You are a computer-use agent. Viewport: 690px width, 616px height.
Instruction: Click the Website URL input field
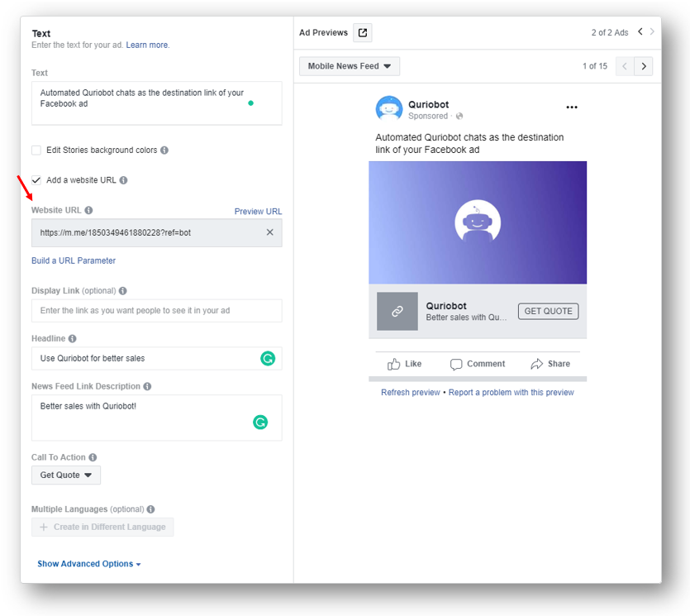tap(157, 232)
